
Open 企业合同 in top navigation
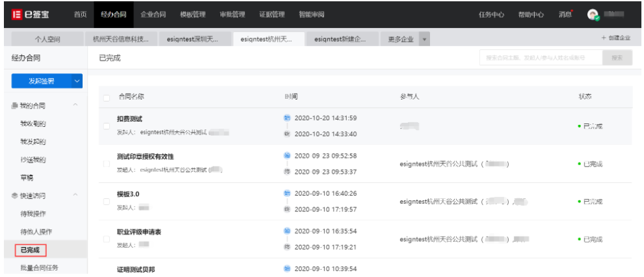(x=154, y=15)
